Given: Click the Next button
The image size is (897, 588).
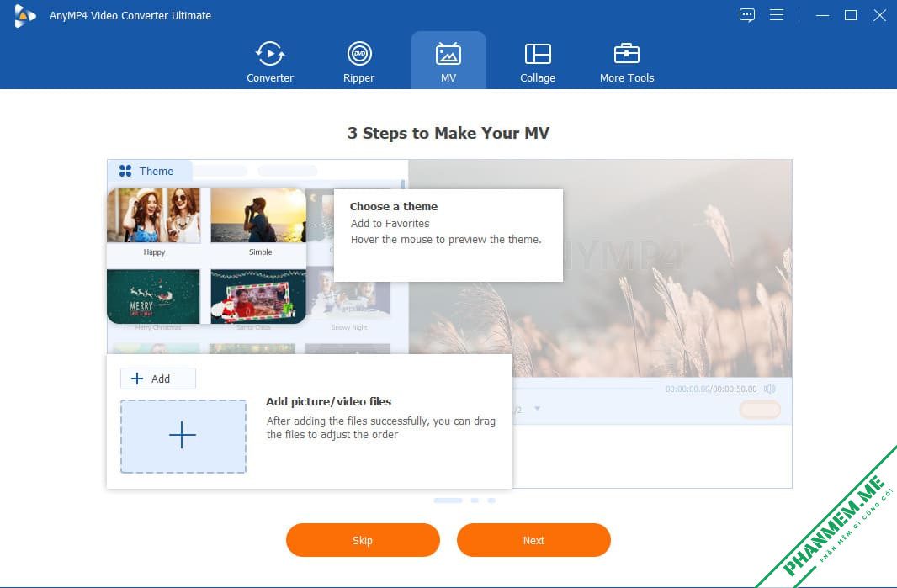Looking at the screenshot, I should [533, 540].
